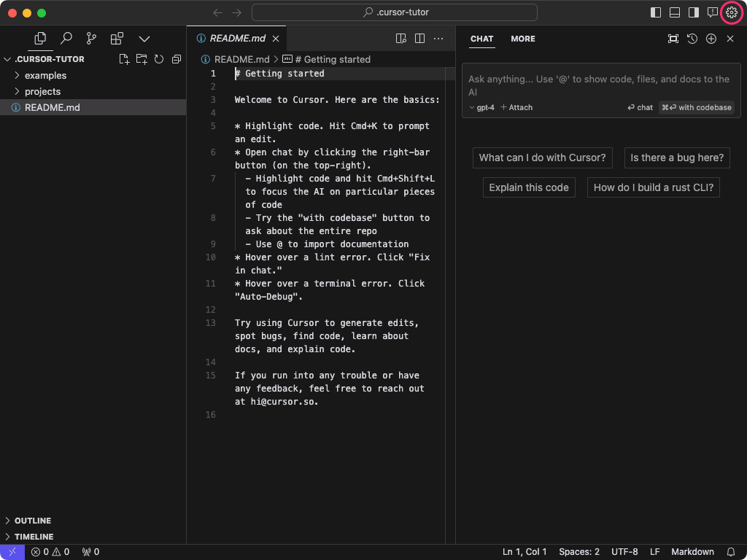Toggle the bottom panel layout
Image resolution: width=747 pixels, height=560 pixels.
click(x=675, y=12)
